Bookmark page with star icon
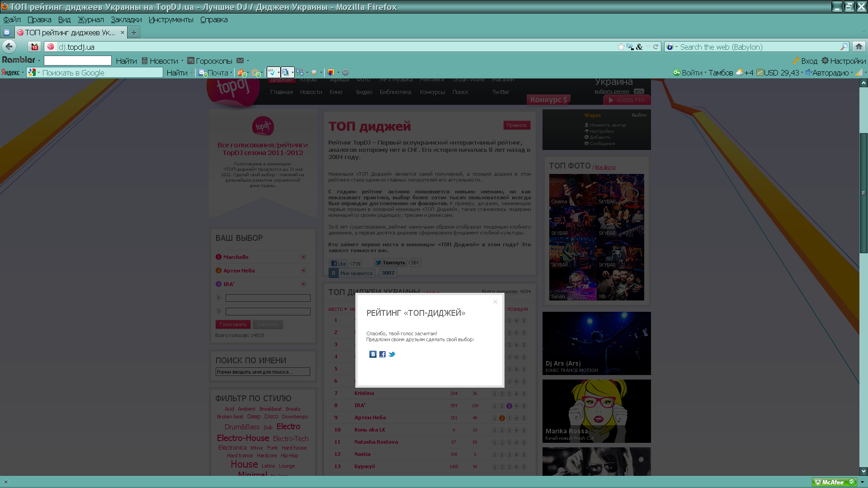Image resolution: width=868 pixels, height=488 pixels. click(621, 47)
